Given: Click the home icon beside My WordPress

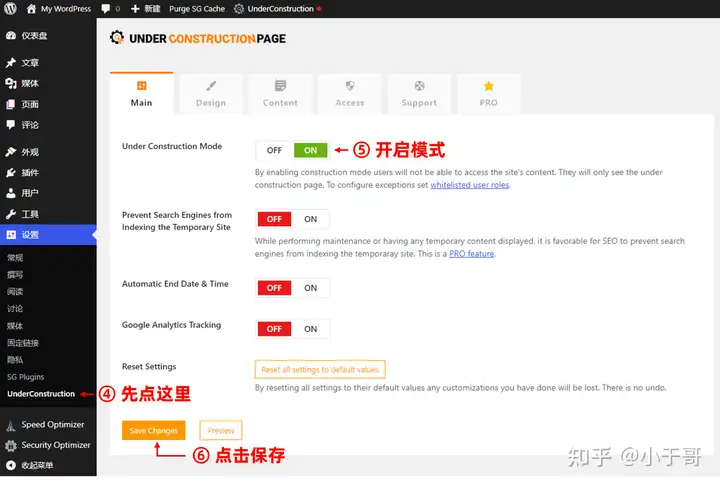Looking at the screenshot, I should coord(31,8).
